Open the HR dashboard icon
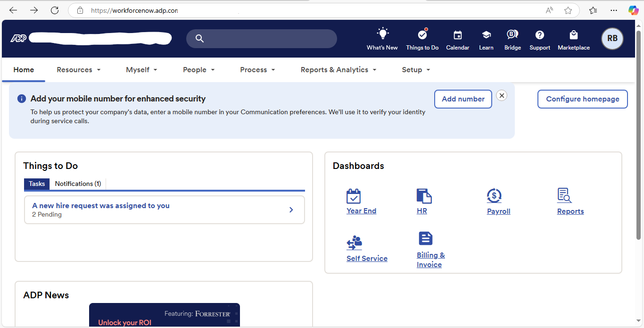This screenshot has height=328, width=644. coord(424,196)
